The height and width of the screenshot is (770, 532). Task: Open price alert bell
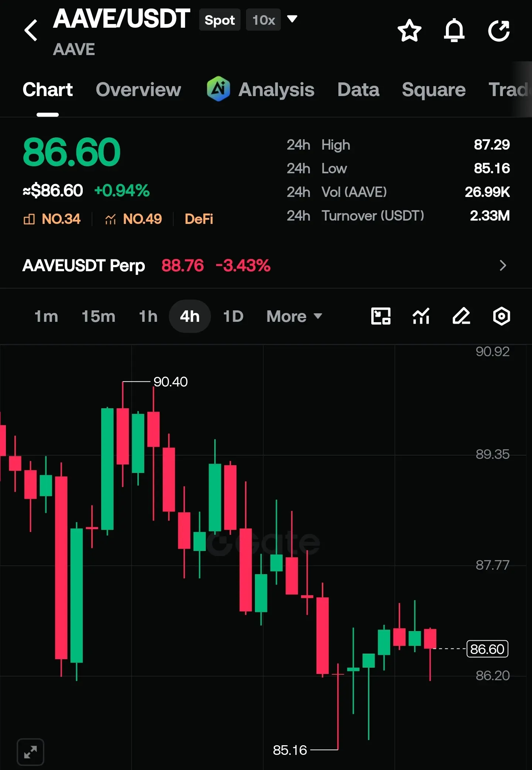click(454, 30)
